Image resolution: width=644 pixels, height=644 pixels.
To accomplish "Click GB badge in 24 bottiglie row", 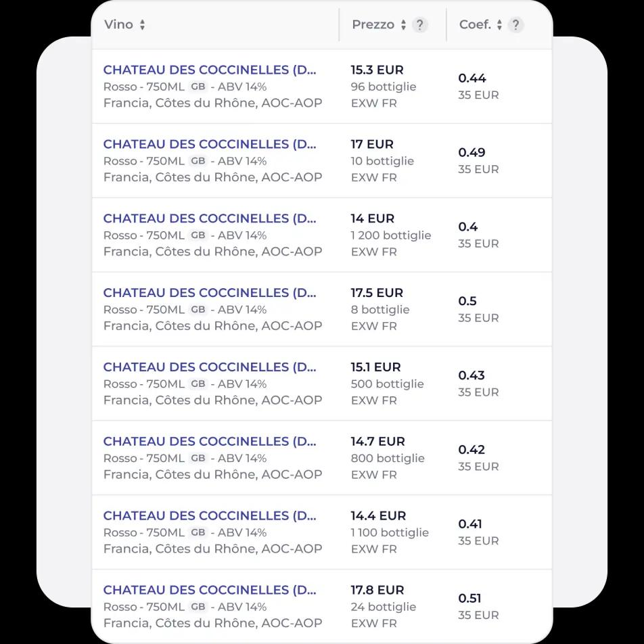I will [198, 607].
